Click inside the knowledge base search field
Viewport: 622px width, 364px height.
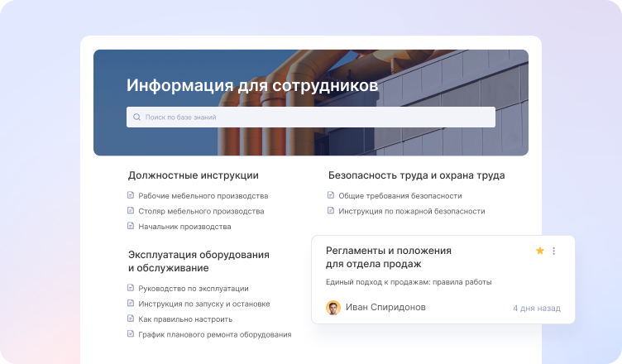click(x=314, y=117)
